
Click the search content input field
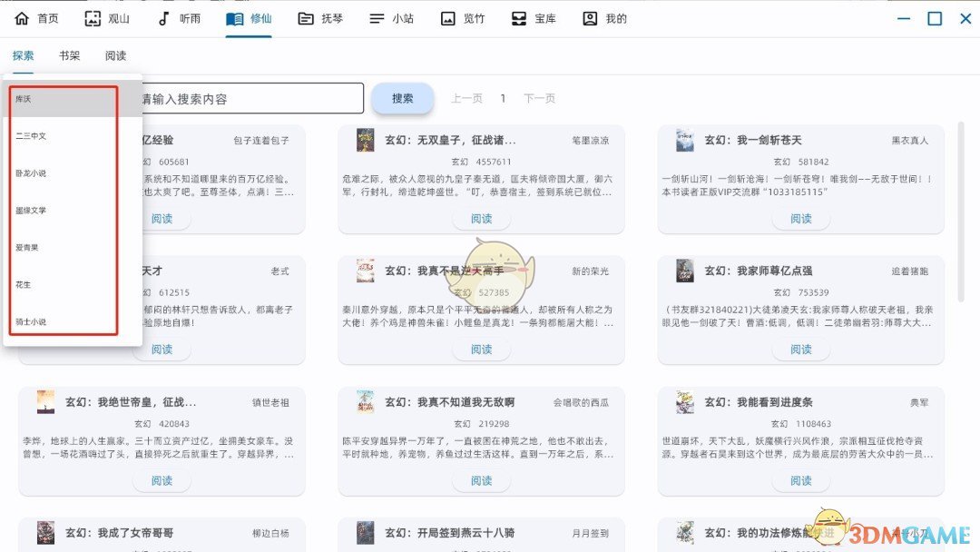pos(250,99)
